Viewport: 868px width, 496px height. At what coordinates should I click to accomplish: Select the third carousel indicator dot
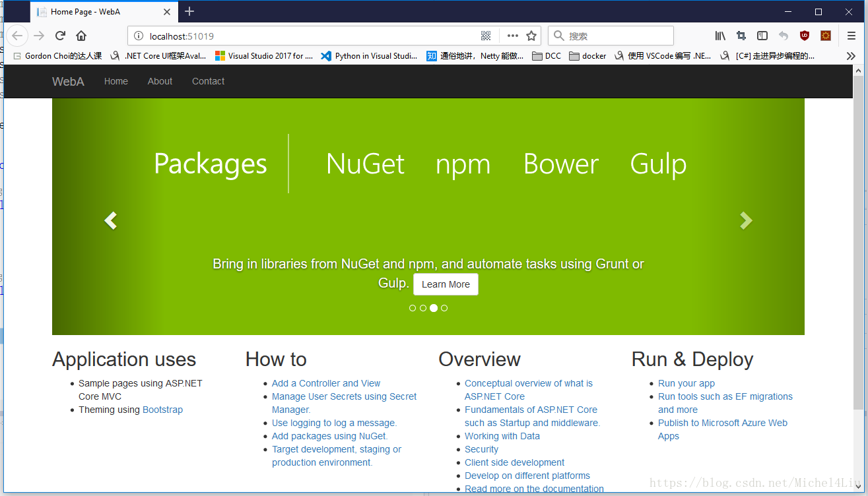(x=434, y=308)
